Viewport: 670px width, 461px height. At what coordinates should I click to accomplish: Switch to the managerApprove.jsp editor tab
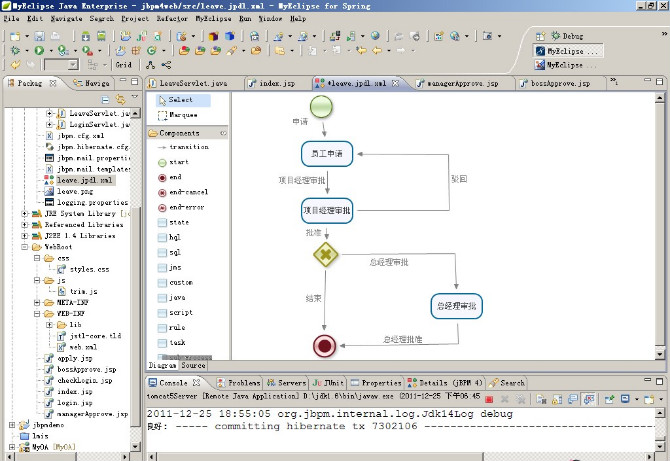click(x=461, y=83)
